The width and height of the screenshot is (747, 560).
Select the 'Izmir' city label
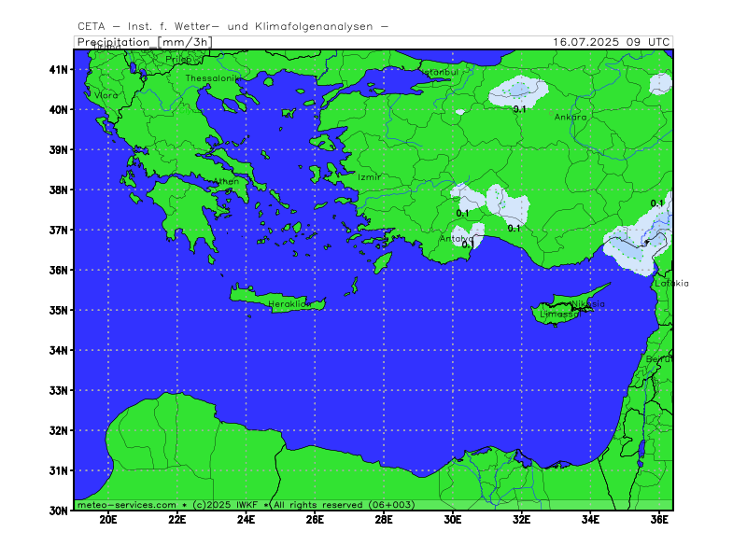369,176
